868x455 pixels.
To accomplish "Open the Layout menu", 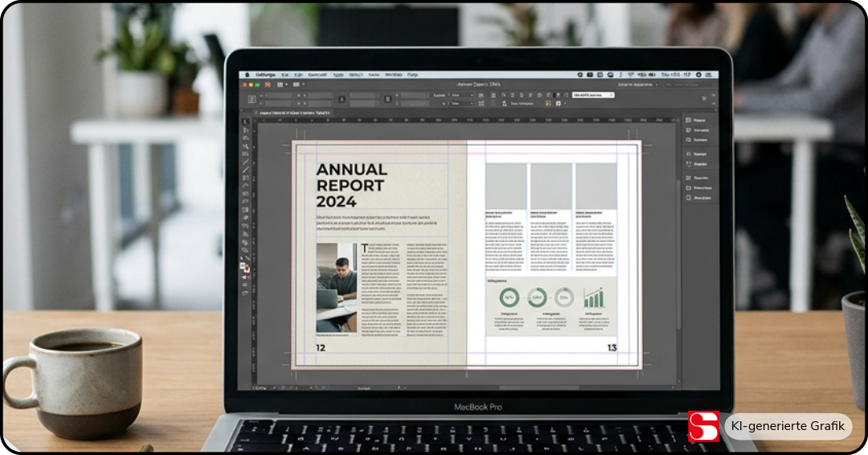I will point(317,75).
